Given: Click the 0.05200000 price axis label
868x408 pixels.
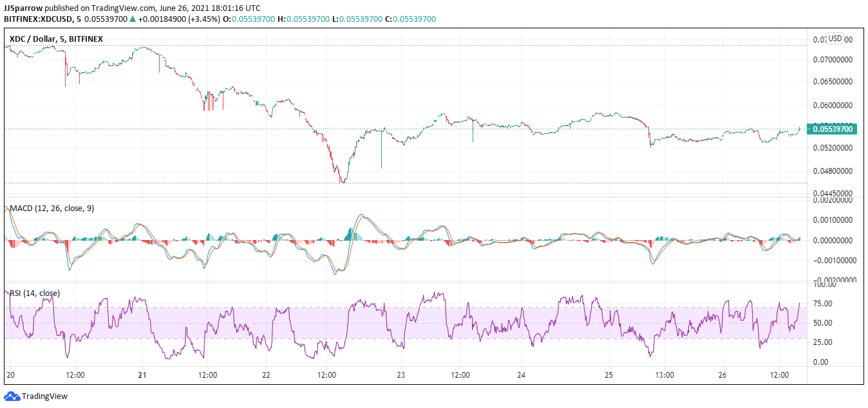Looking at the screenshot, I should pos(832,148).
